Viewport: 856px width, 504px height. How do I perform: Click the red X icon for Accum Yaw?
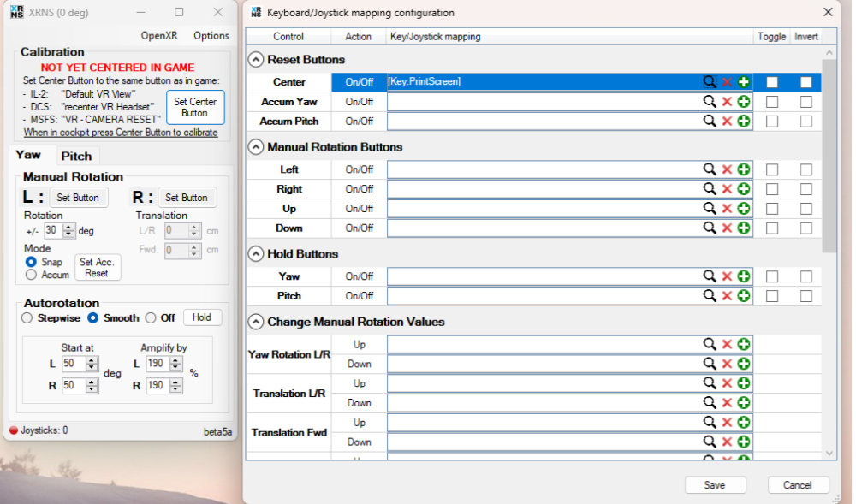tap(727, 102)
